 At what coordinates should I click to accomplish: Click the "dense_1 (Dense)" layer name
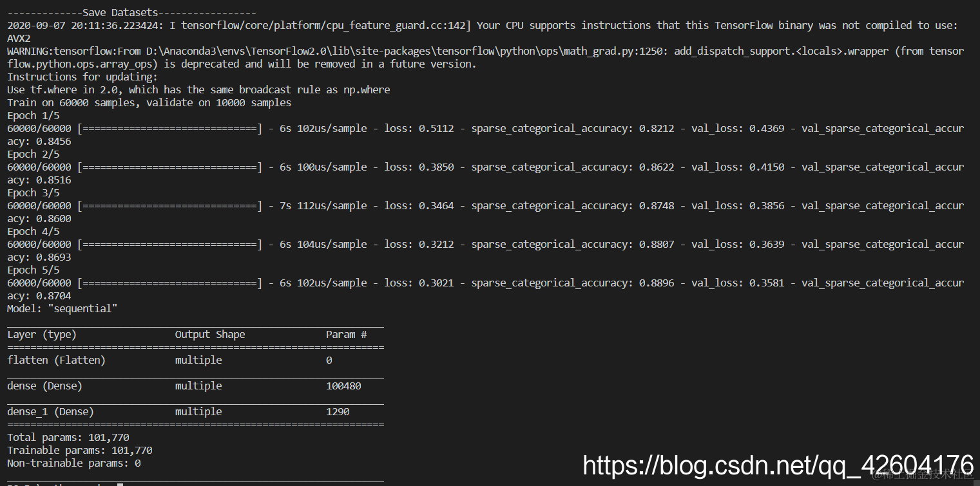pos(50,412)
